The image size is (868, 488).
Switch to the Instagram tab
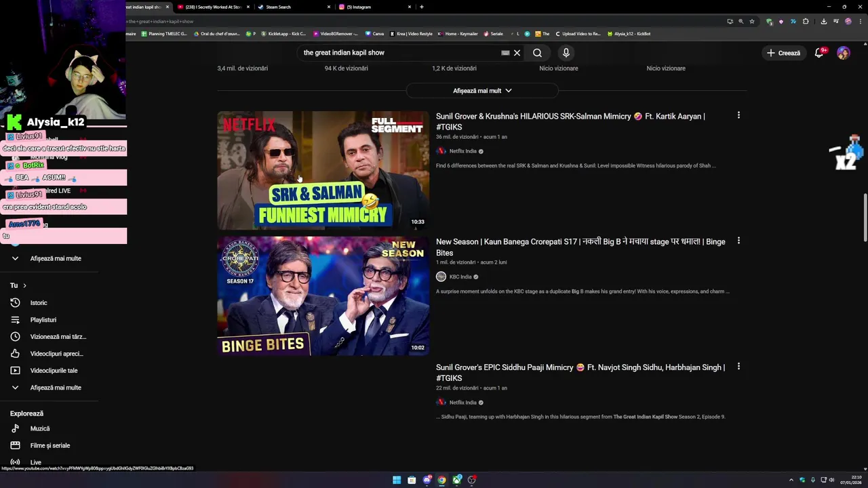click(x=372, y=7)
